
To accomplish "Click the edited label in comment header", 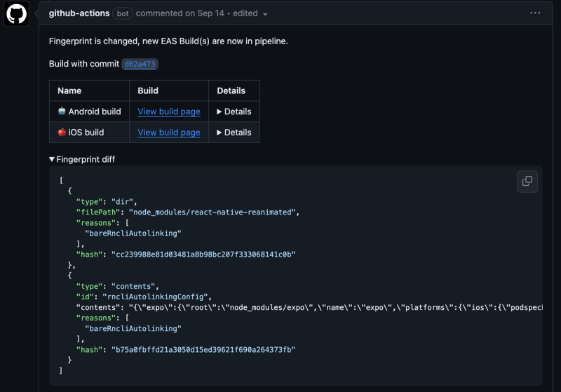I will coord(245,13).
